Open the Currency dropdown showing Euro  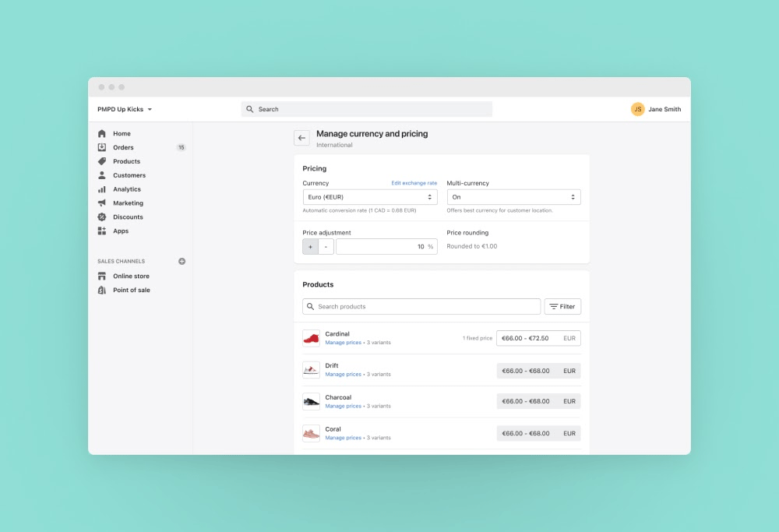coord(369,197)
